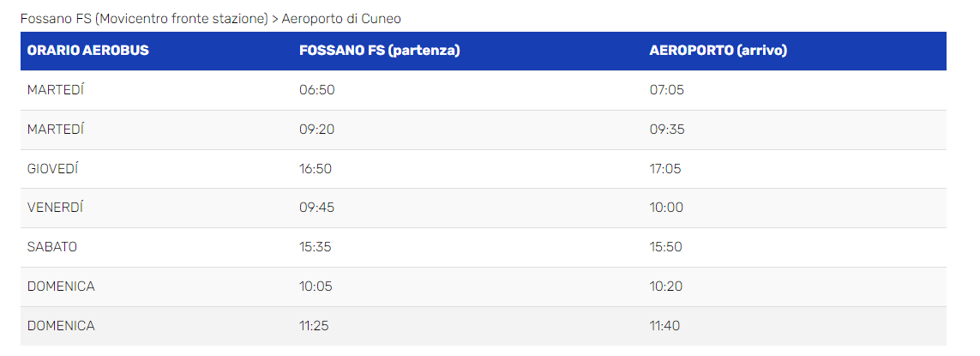The image size is (980, 356).
Task: Click the 11:25 Sunday departure time
Action: 316,326
